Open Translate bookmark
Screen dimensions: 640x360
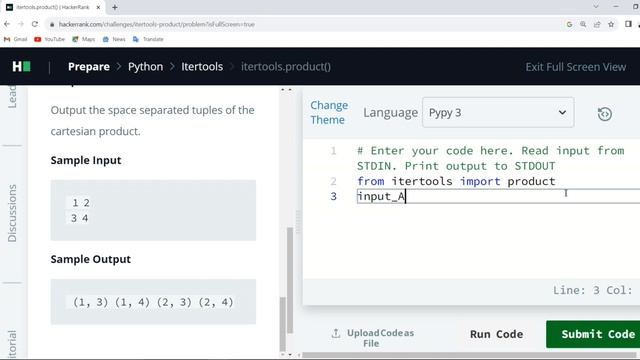(x=148, y=39)
